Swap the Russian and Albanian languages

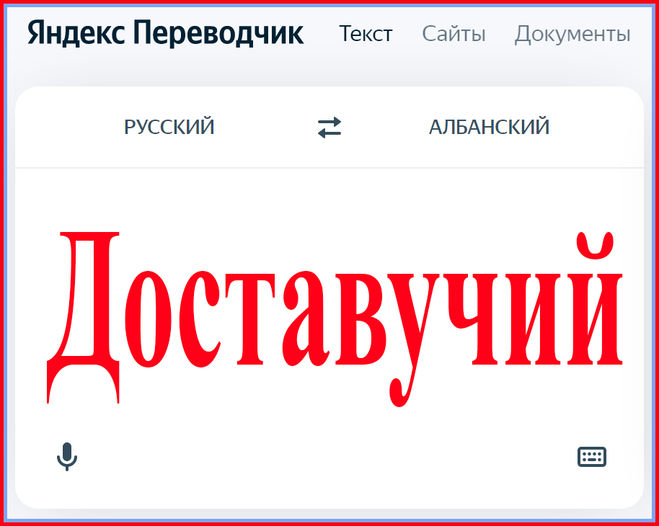coord(329,127)
